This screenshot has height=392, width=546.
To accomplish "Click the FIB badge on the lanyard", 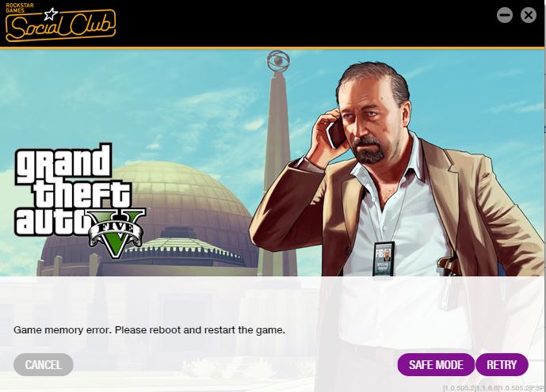I will pyautogui.click(x=384, y=258).
